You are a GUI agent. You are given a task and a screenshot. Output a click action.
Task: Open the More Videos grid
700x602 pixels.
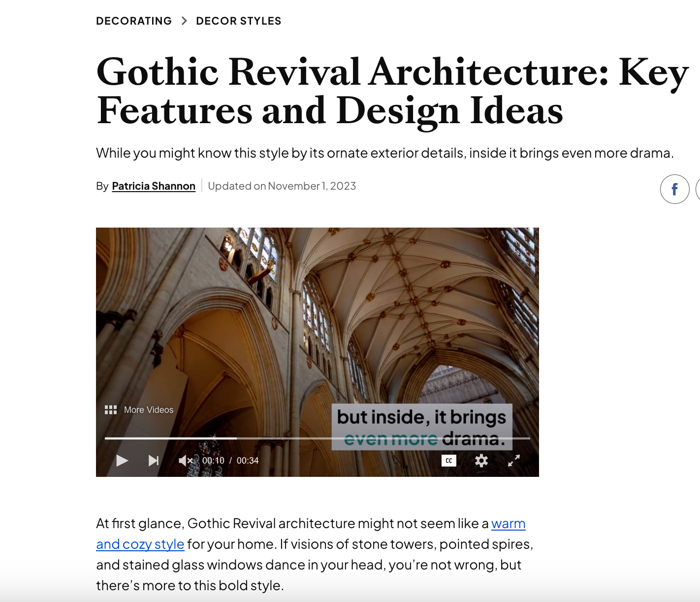(111, 409)
